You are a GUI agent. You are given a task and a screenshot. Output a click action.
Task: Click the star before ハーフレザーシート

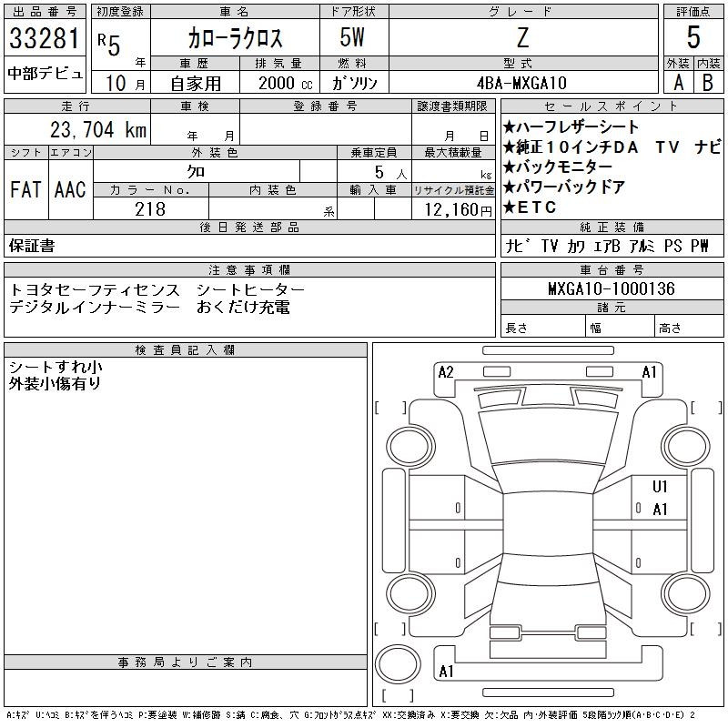tap(509, 127)
